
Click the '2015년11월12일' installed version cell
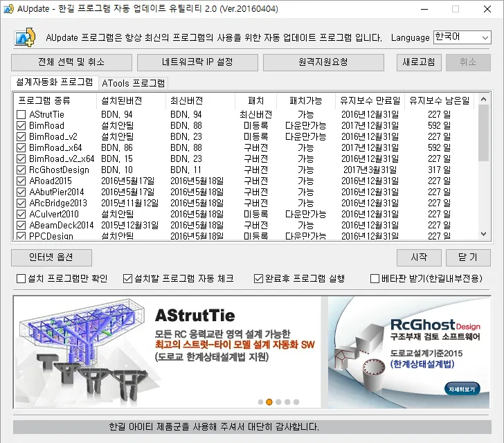(130, 204)
